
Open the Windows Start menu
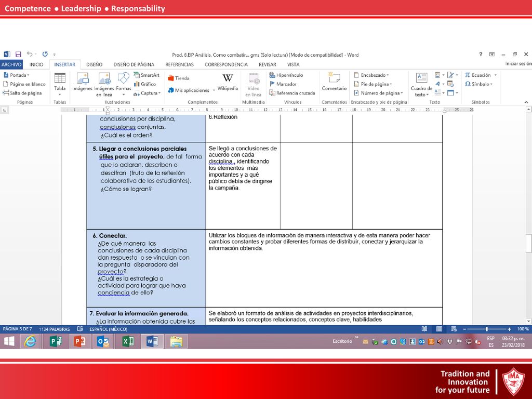tap(9, 341)
